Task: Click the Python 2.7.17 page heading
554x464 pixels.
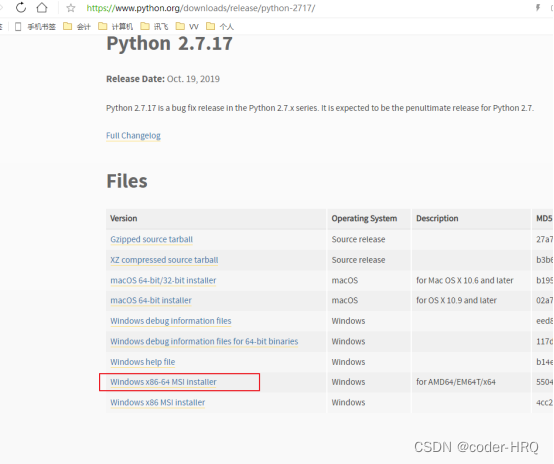Action: point(170,43)
